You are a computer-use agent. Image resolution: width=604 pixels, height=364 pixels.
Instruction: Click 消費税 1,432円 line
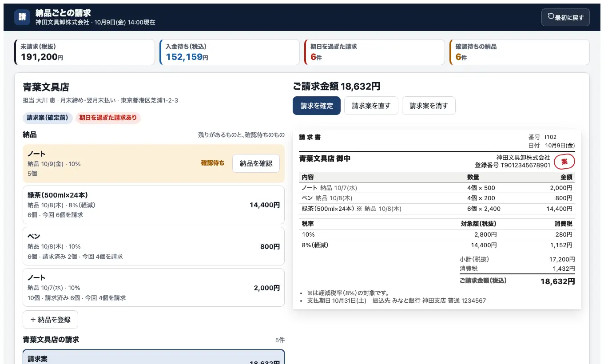click(517, 269)
